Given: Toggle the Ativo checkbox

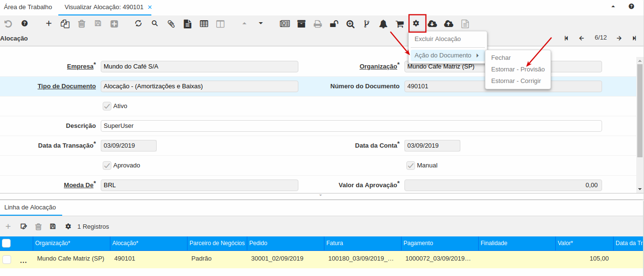Looking at the screenshot, I should (107, 106).
